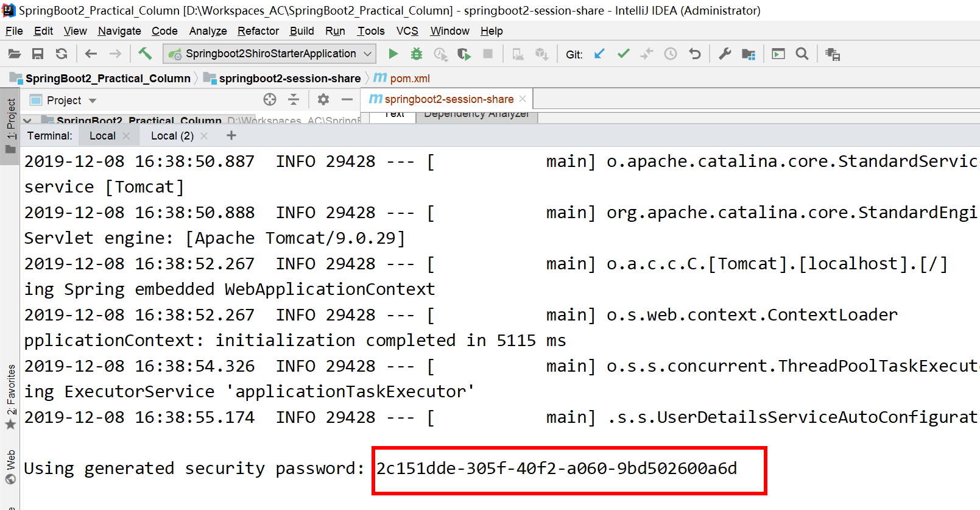Viewport: 980px width, 510px height.
Task: Close the Local terminal tab
Action: click(x=126, y=136)
